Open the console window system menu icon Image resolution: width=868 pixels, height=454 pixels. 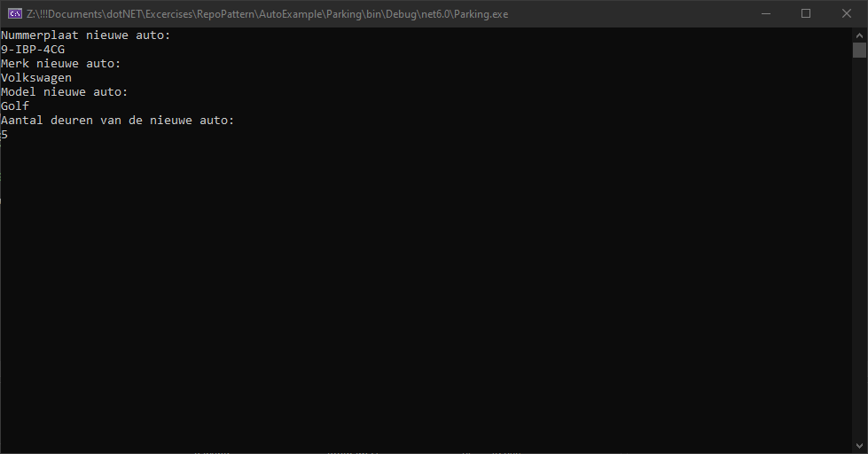(x=14, y=13)
